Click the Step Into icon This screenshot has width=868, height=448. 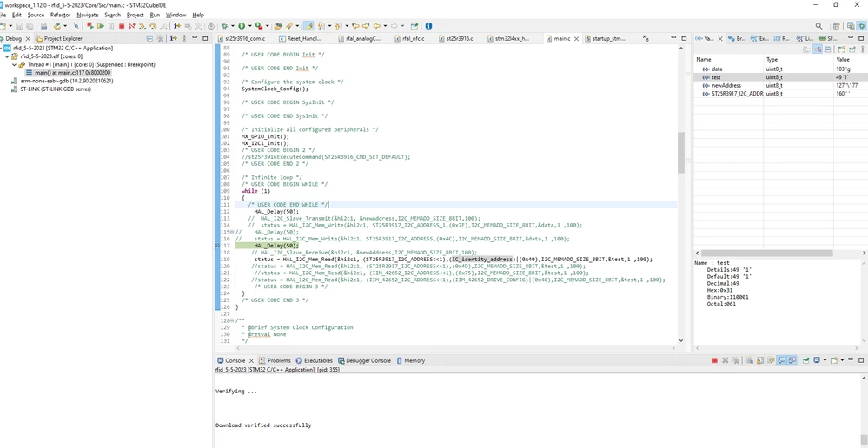(142, 26)
